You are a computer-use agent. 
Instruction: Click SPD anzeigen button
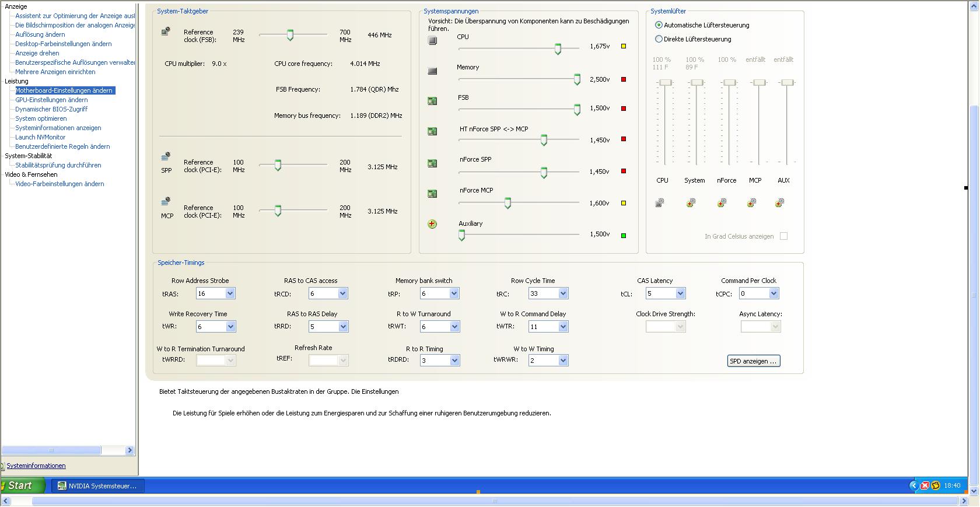pyautogui.click(x=754, y=361)
